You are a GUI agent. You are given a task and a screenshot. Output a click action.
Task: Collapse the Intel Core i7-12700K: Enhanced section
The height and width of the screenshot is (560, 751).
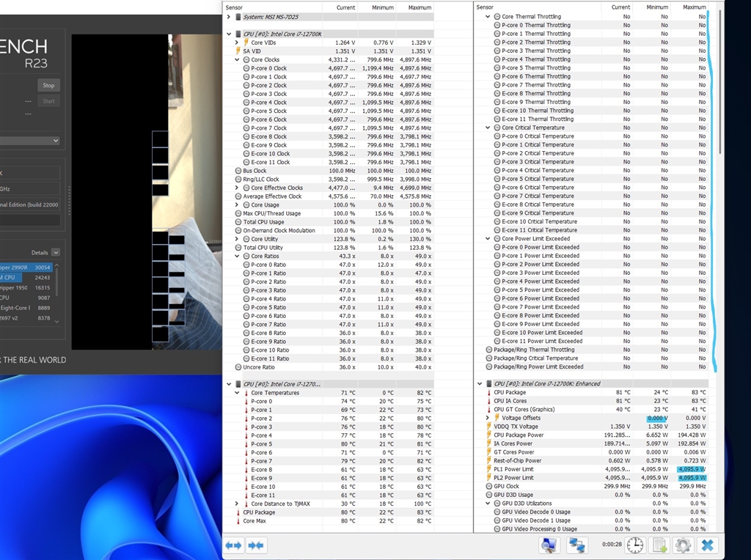tap(480, 383)
